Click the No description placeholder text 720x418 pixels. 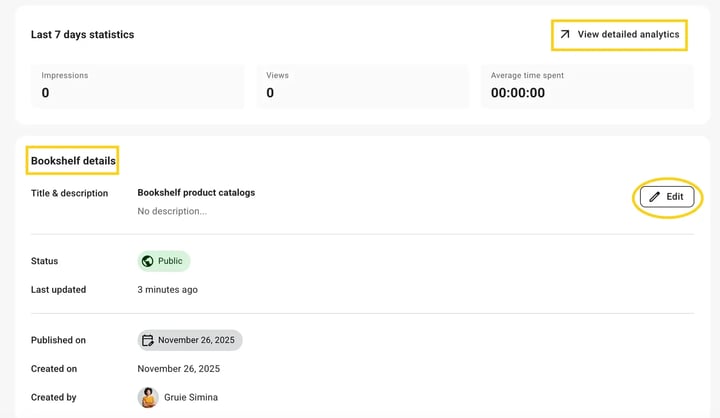click(x=172, y=211)
